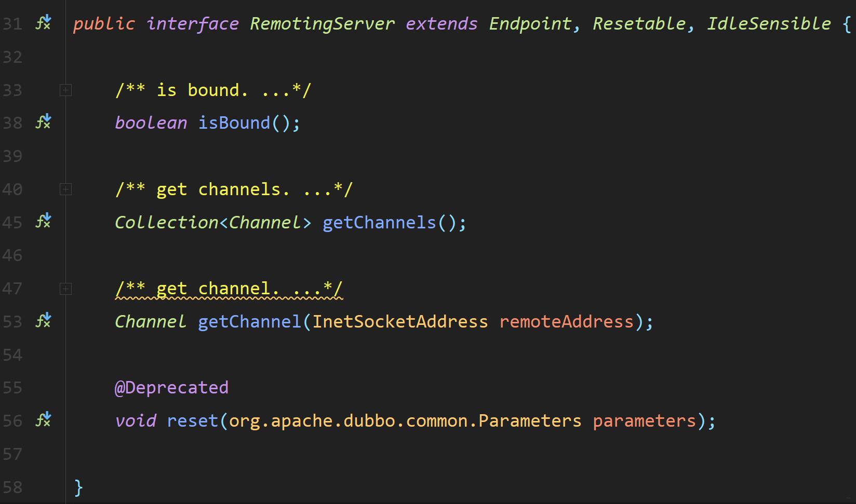856x504 pixels.
Task: Click the 'extends' keyword
Action: [442, 24]
